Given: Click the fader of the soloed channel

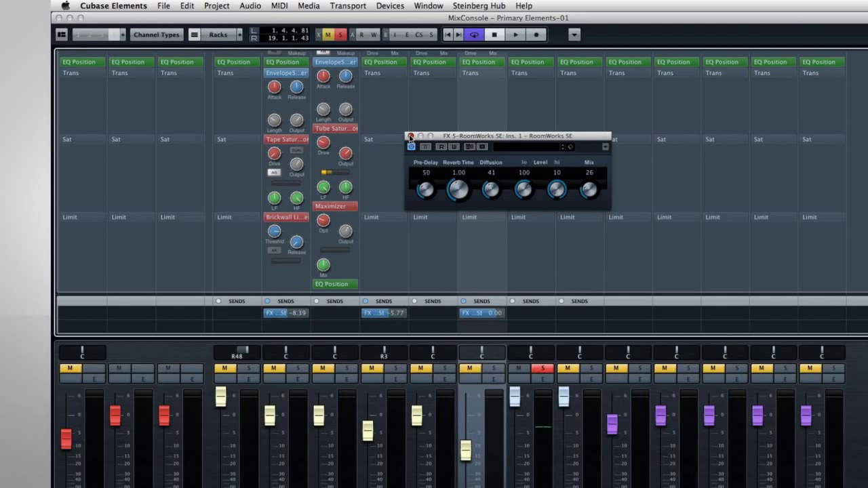Looking at the screenshot, I should click(515, 396).
